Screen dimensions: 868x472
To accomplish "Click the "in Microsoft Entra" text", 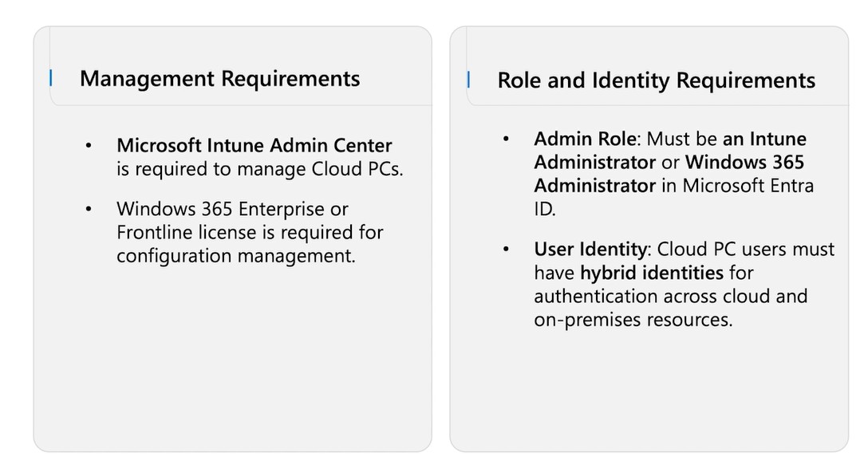I will click(737, 186).
